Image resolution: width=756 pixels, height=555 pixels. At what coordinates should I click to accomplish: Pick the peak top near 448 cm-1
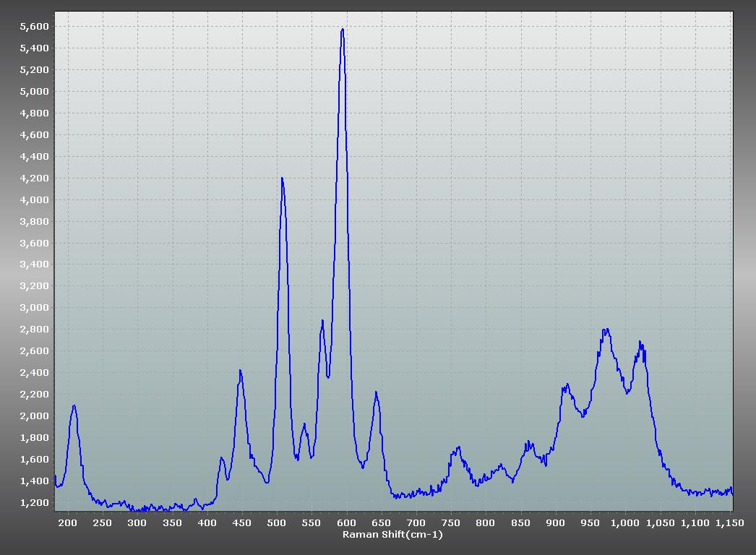coord(240,371)
